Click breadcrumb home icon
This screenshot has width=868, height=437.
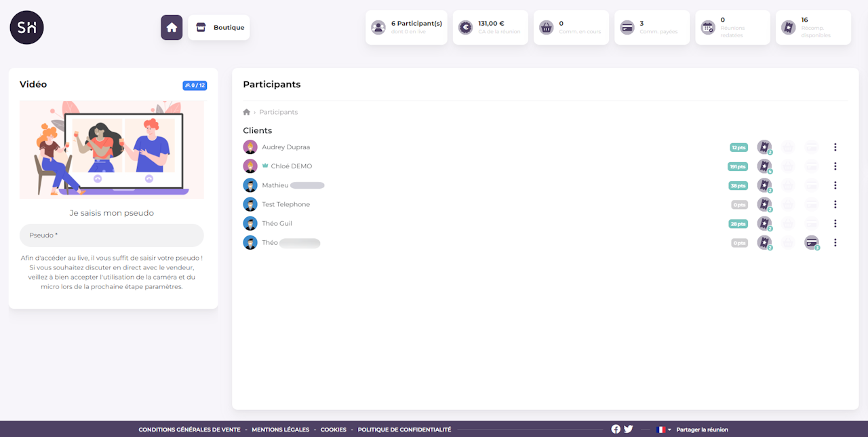pos(247,112)
